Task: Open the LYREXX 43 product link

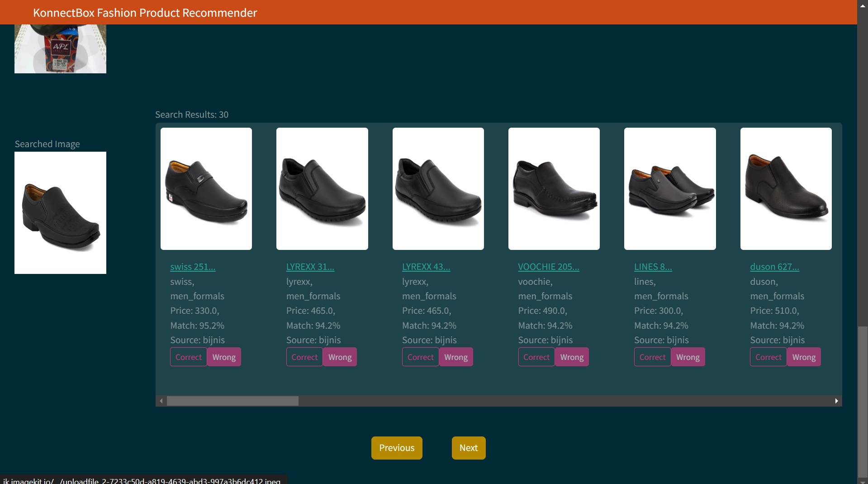Action: pyautogui.click(x=426, y=267)
